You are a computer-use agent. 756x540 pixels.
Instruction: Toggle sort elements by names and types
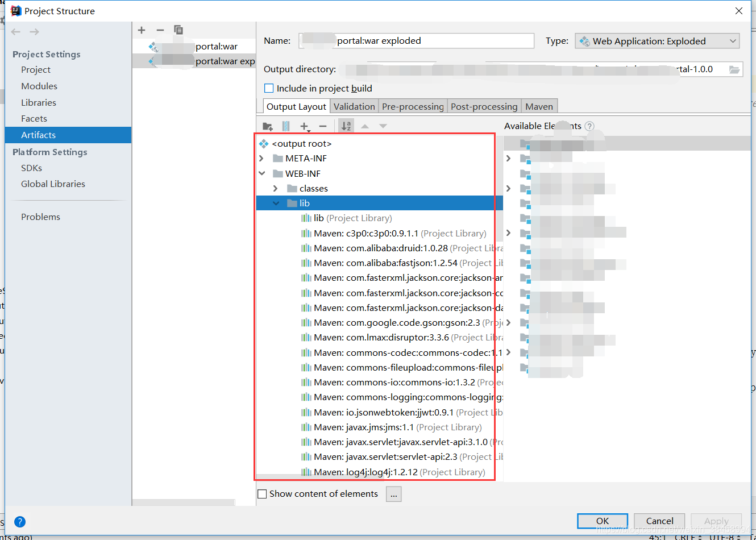pos(346,126)
